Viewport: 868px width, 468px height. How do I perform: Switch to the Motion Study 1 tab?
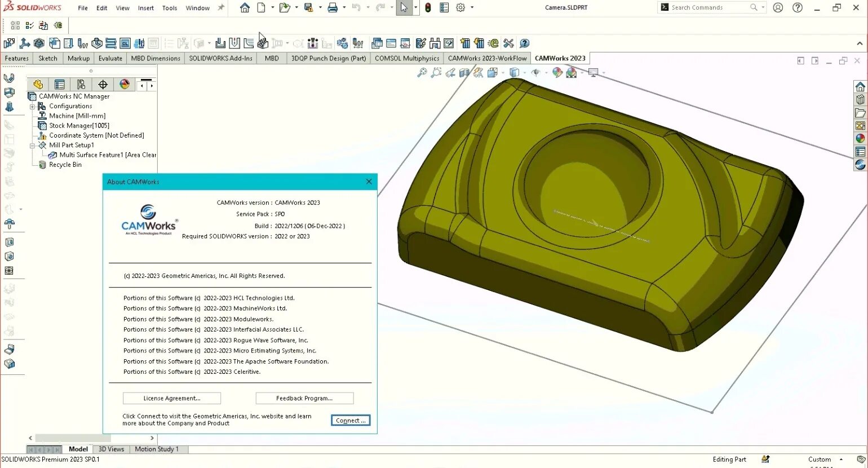(157, 449)
